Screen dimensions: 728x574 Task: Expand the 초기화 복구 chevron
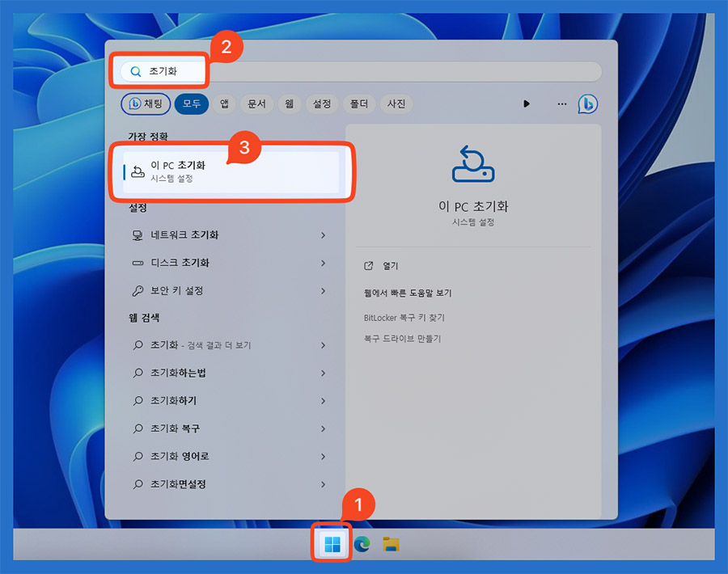coord(323,428)
